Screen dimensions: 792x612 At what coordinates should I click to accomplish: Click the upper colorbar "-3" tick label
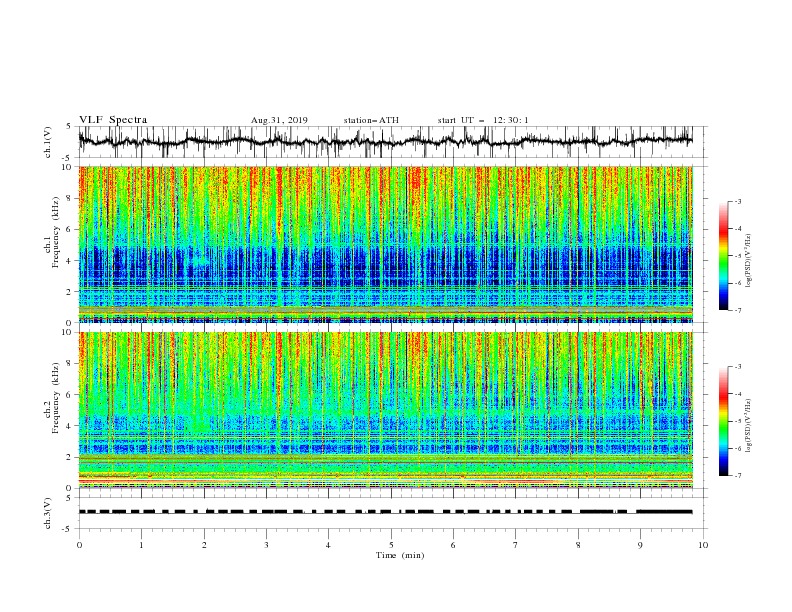point(737,201)
